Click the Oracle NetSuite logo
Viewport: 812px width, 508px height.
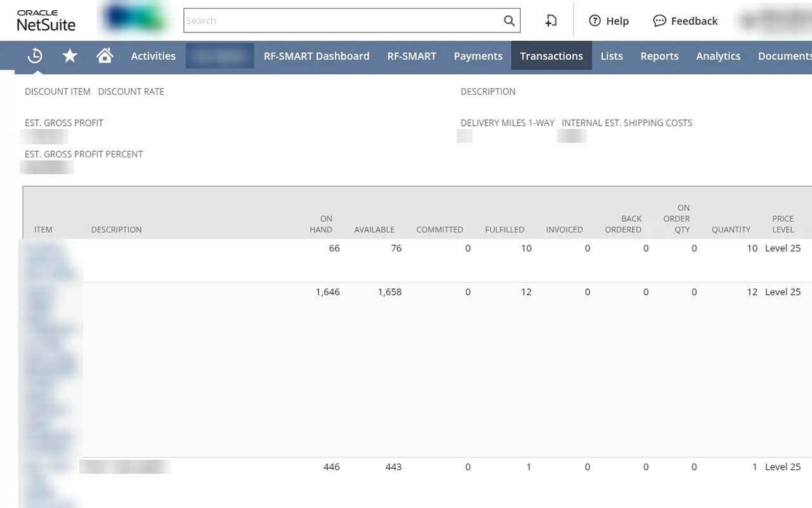click(x=46, y=21)
